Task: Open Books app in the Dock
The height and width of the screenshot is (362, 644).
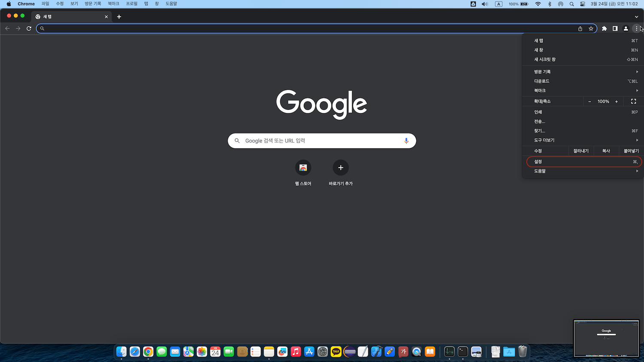Action: [430, 352]
